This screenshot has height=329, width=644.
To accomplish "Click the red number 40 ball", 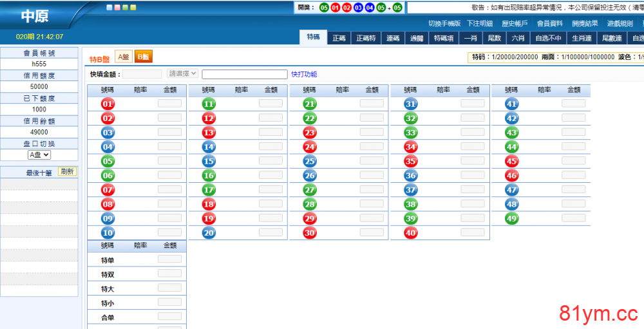I will (411, 233).
